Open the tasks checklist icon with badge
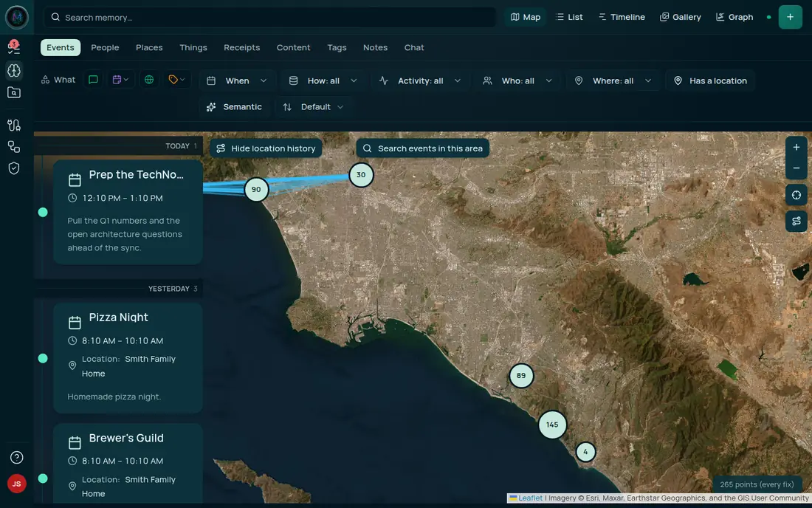This screenshot has height=508, width=812. 14,47
